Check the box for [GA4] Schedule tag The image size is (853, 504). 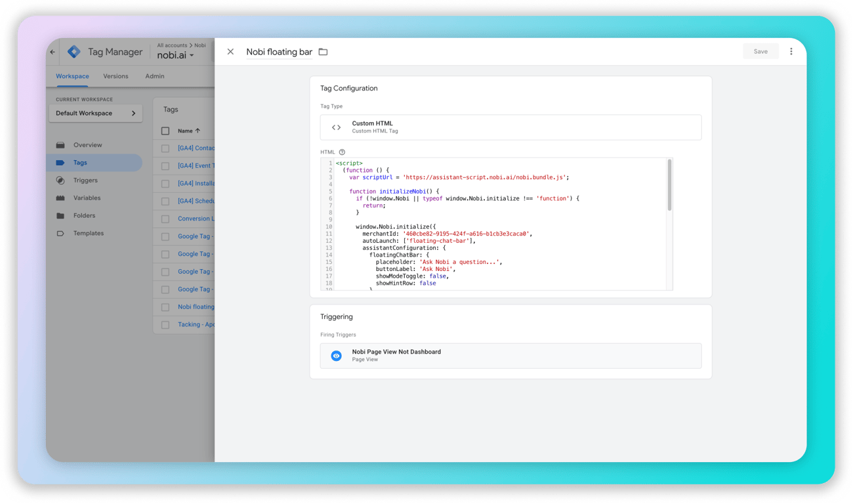click(165, 201)
